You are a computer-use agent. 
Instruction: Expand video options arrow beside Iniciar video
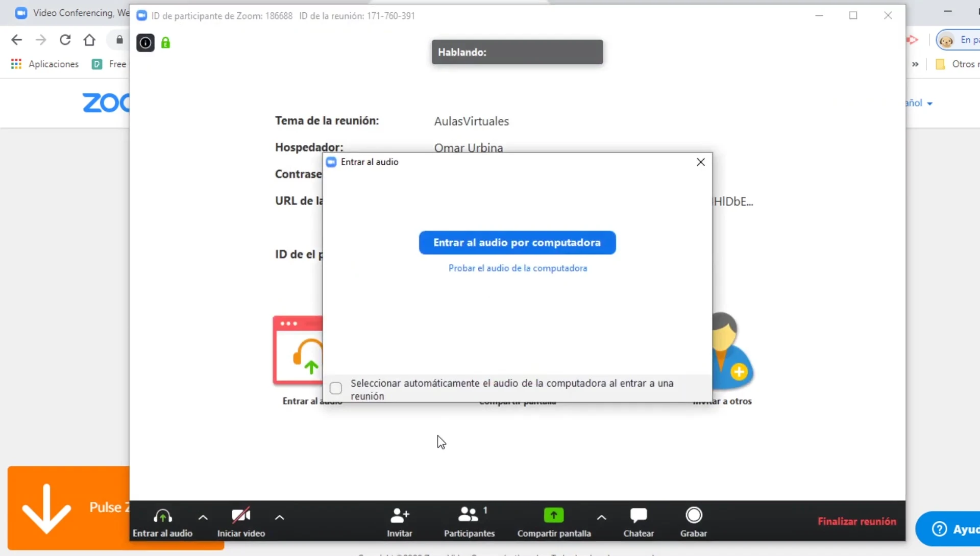pos(279,517)
